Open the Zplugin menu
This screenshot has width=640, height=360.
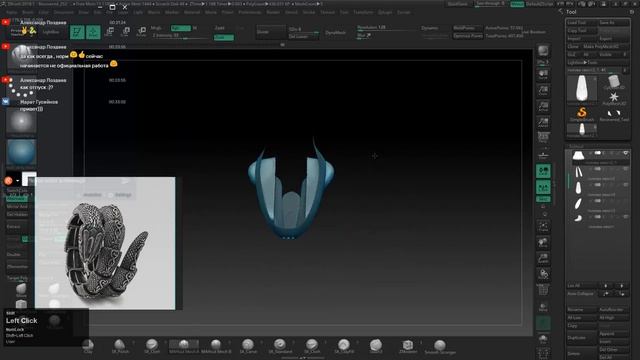pos(384,13)
